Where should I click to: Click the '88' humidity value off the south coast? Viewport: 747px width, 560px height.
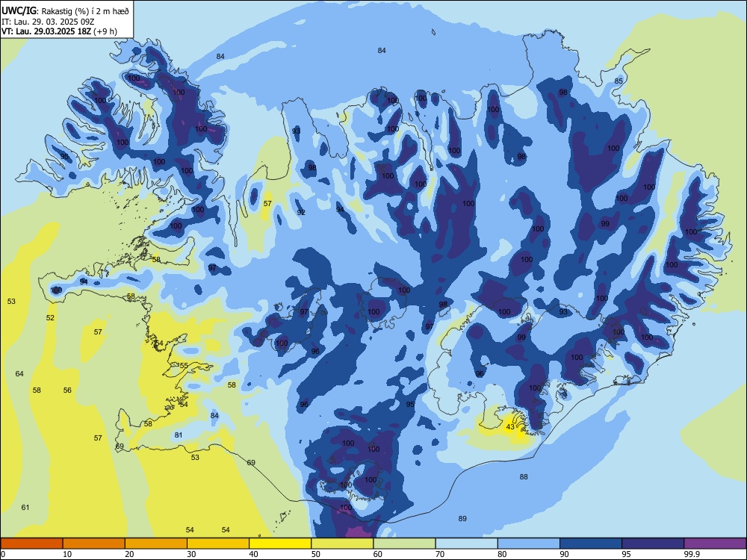(524, 476)
